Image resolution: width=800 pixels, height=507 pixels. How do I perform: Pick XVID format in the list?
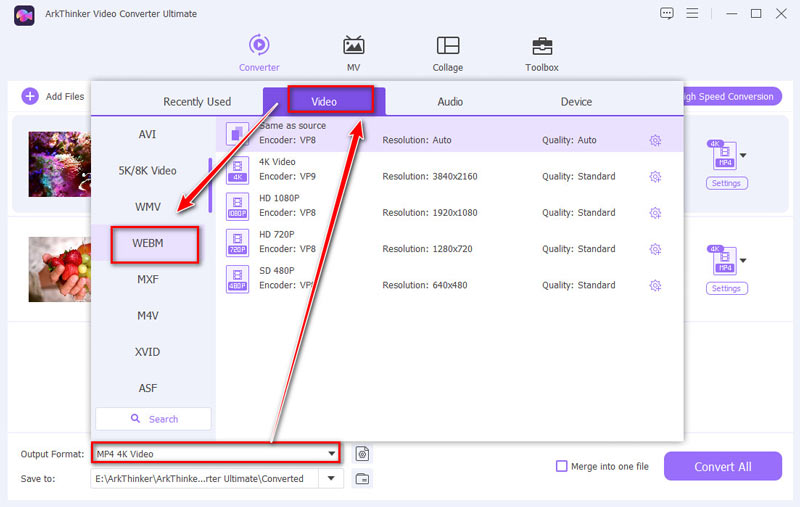(x=147, y=352)
